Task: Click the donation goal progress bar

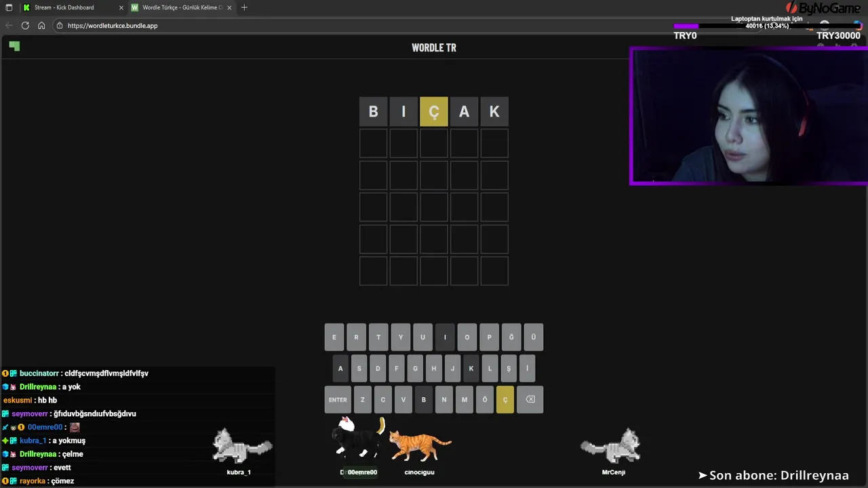Action: (766, 26)
